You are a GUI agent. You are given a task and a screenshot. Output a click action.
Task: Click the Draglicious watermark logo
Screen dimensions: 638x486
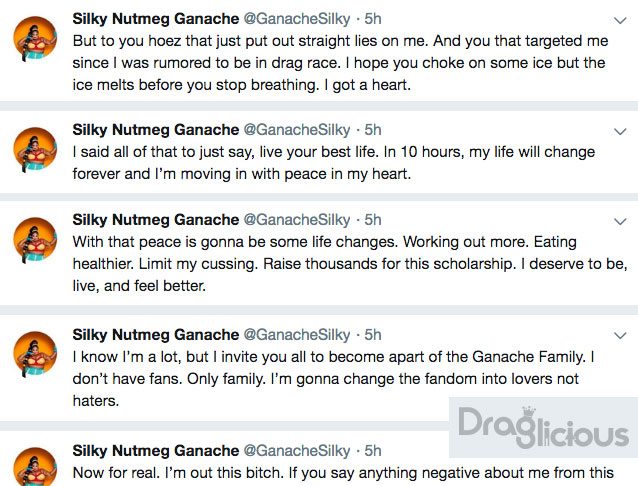[x=543, y=427]
